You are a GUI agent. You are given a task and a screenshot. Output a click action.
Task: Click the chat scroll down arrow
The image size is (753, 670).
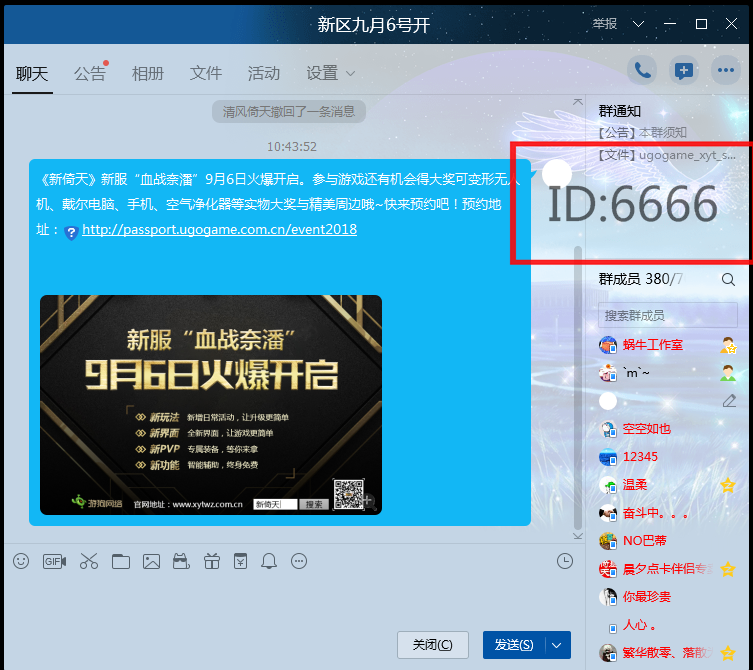(578, 536)
